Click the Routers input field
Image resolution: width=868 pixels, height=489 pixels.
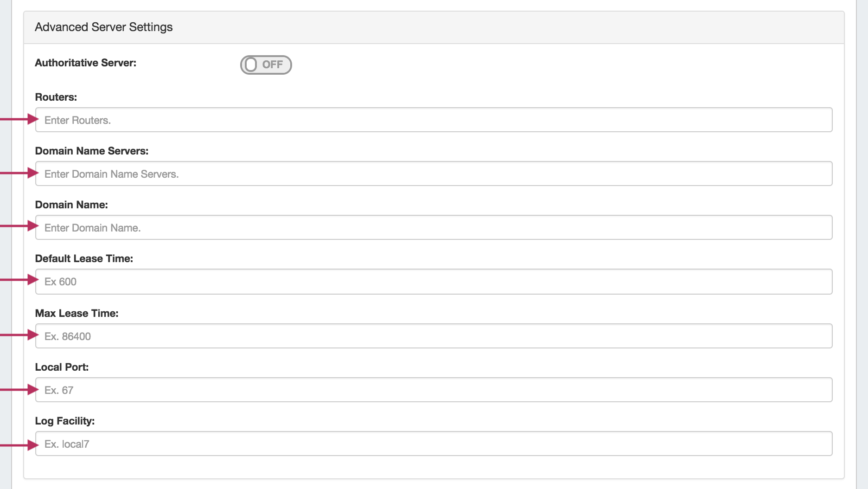pos(434,120)
